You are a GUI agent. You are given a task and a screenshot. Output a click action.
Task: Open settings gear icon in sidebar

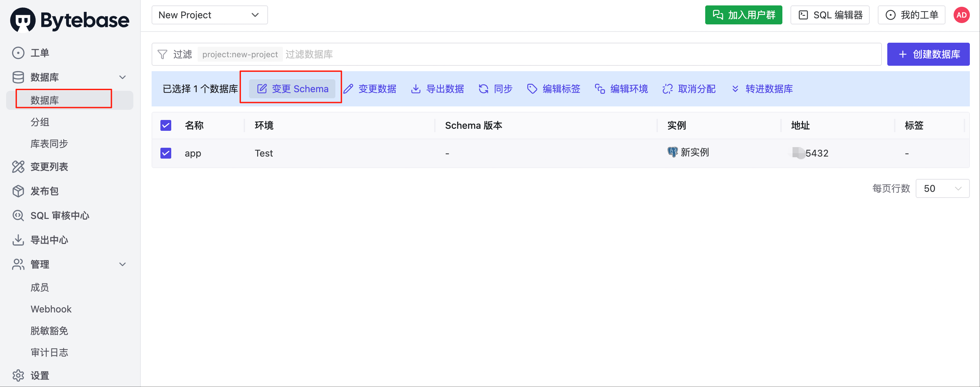click(x=18, y=375)
